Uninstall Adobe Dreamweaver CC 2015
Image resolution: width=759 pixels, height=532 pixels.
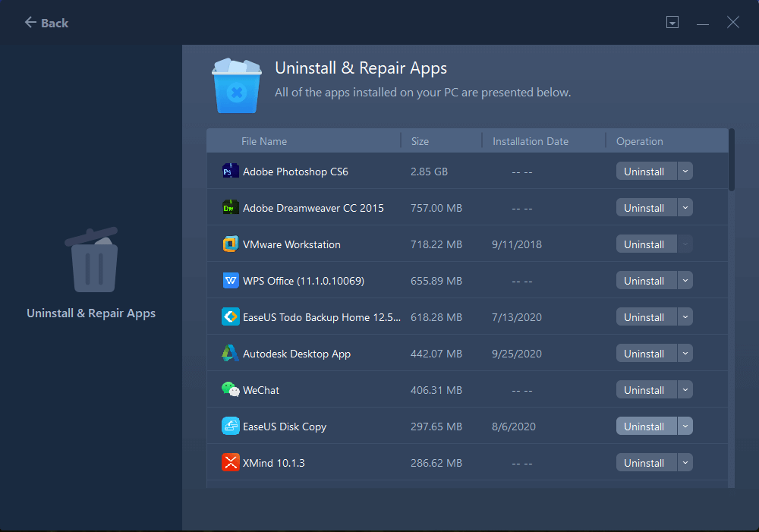pyautogui.click(x=644, y=208)
